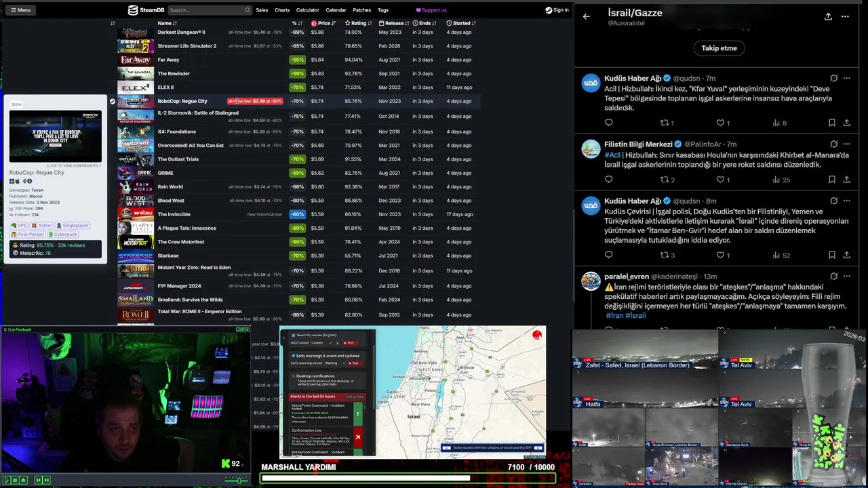Click the SteamDB logo
This screenshot has height=488, width=868.
[146, 10]
